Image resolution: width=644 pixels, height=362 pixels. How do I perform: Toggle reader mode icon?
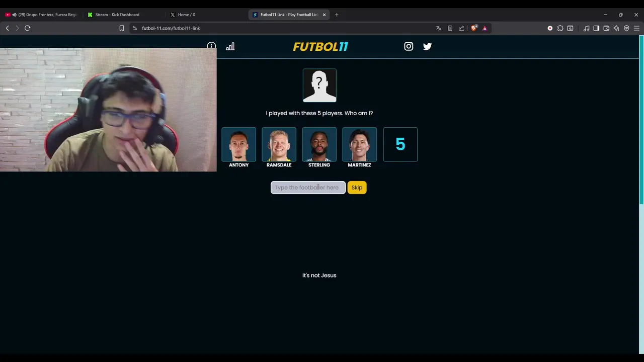click(x=450, y=28)
